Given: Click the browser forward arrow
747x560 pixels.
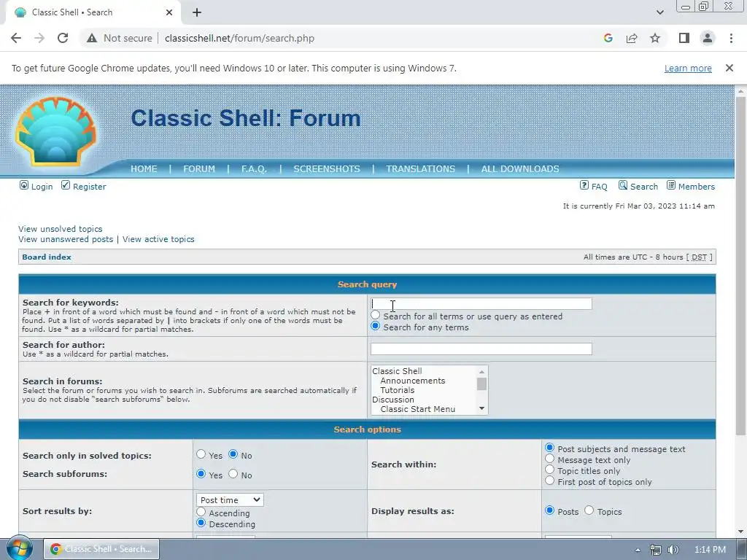Looking at the screenshot, I should [39, 38].
